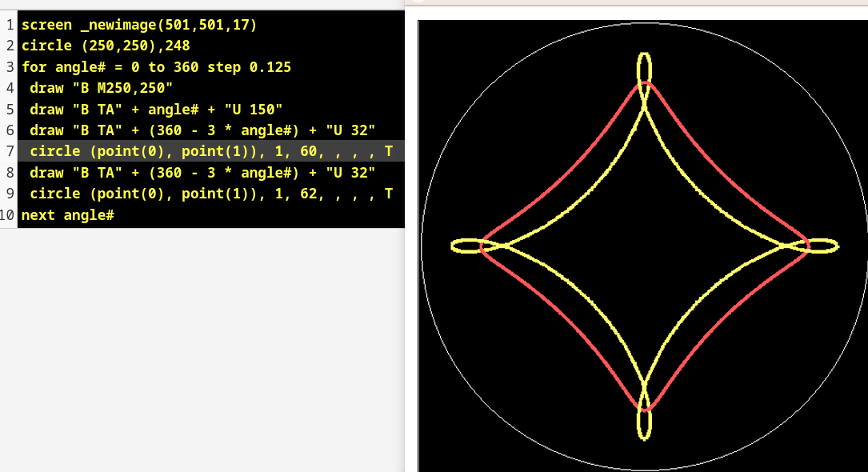The image size is (868, 472).
Task: Click draw 'U 32' statement on line 8
Action: [202, 173]
